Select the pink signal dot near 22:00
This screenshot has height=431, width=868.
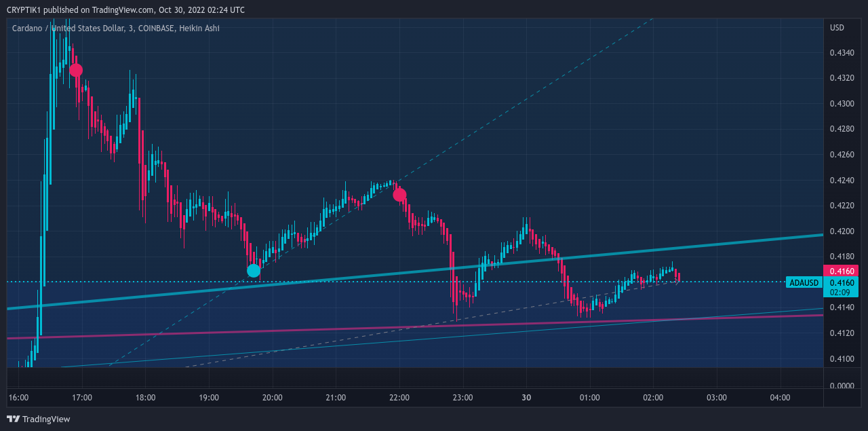click(x=399, y=195)
